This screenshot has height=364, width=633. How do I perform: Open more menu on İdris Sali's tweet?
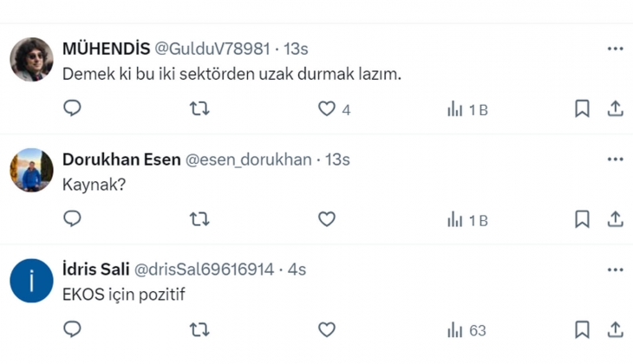click(615, 270)
